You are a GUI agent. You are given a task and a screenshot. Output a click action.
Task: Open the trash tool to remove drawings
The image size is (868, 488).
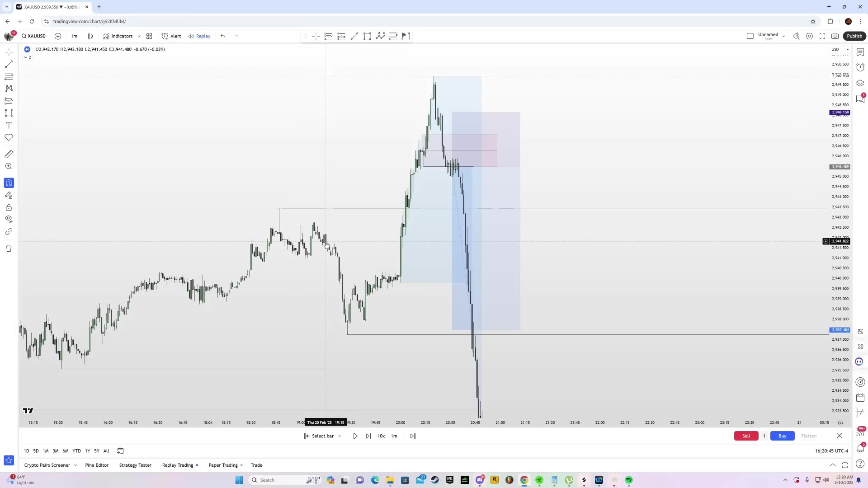point(9,248)
